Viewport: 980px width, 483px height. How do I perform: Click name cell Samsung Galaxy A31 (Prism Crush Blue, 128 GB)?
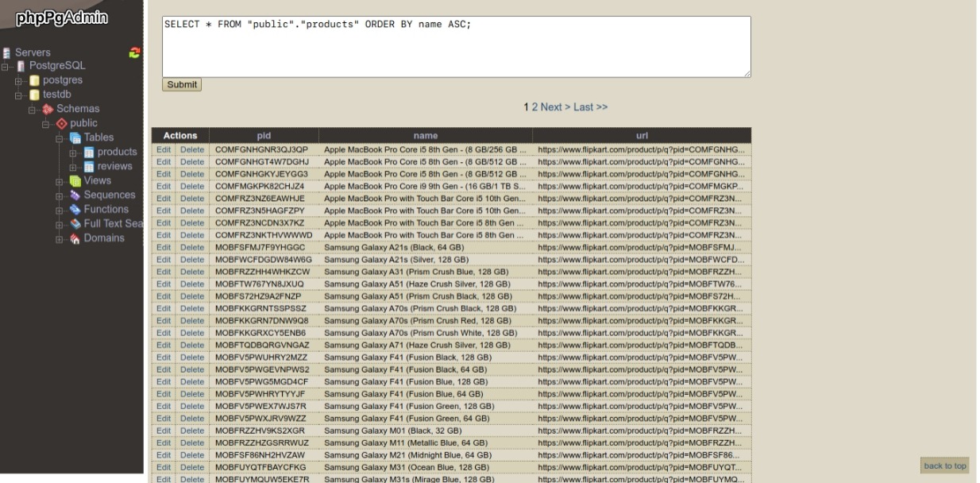click(x=426, y=272)
